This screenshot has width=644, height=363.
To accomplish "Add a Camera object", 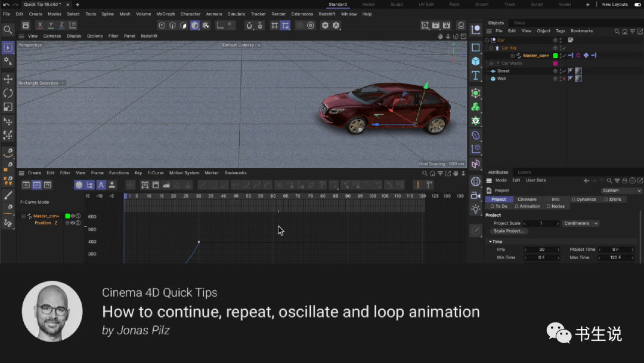I will click(x=476, y=195).
